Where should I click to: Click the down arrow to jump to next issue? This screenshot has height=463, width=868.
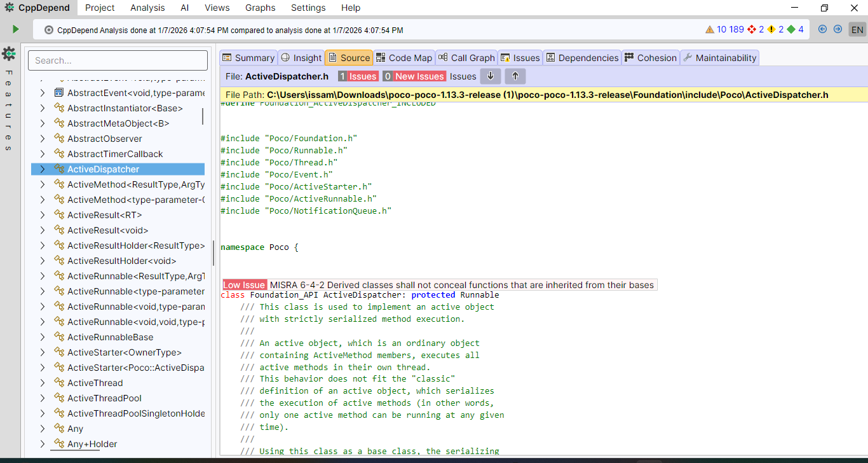coord(490,76)
